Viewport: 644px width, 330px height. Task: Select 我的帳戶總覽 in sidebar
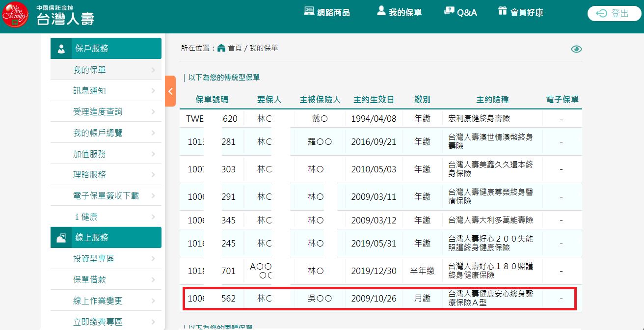(x=106, y=133)
